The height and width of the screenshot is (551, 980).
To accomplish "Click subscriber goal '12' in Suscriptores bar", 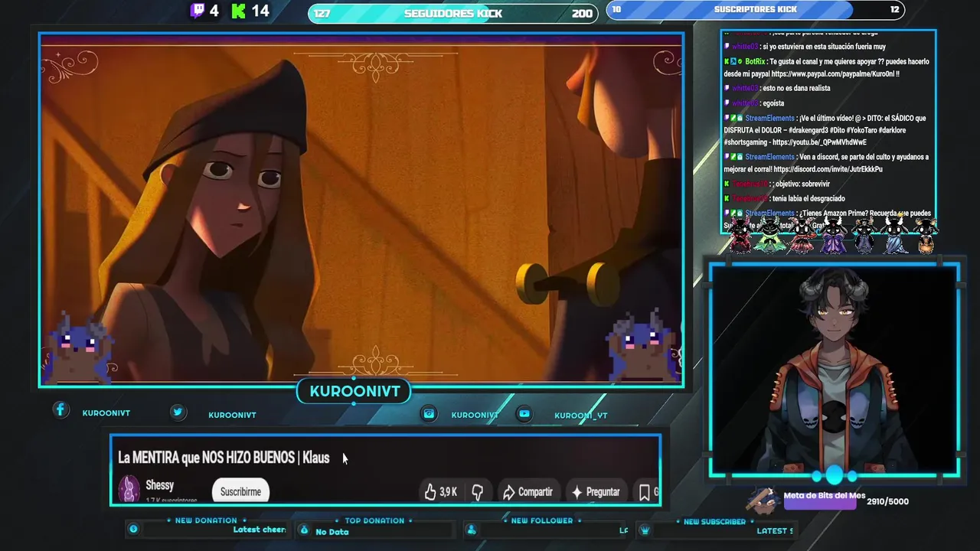I will (x=894, y=9).
